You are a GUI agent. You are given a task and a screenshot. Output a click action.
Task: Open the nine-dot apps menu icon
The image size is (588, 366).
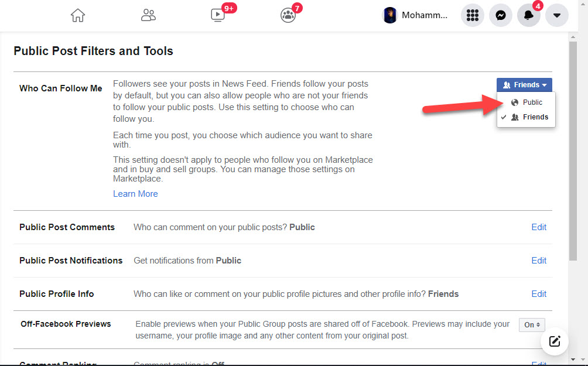[x=472, y=16]
